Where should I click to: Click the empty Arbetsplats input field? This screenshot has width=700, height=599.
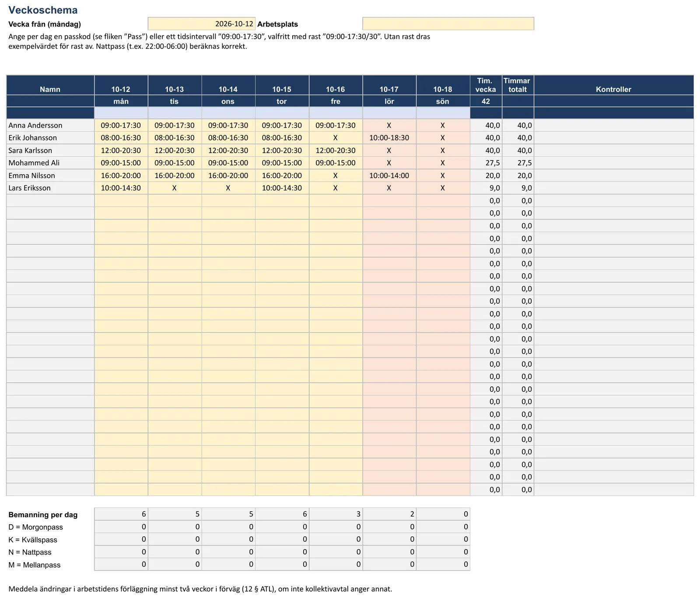coord(448,24)
